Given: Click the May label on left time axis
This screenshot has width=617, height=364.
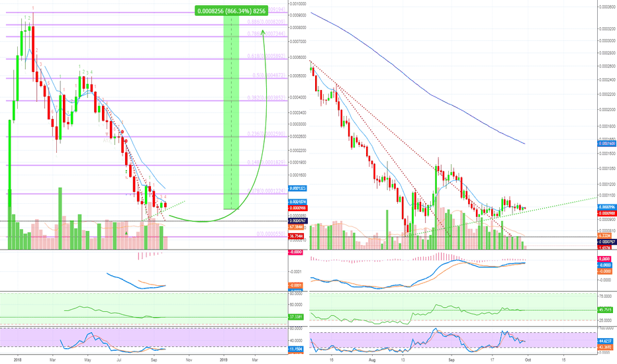Looking at the screenshot, I should (x=88, y=360).
